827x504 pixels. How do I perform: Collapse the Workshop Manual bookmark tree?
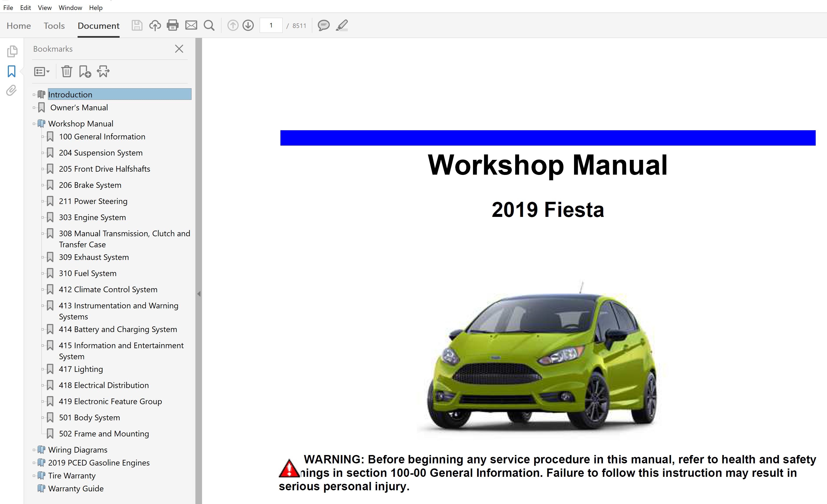point(34,124)
